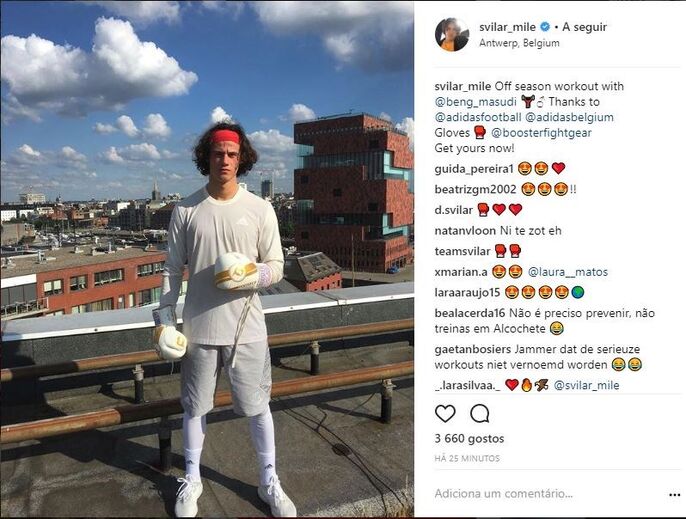Open commenter guida_pereira1's profile
The height and width of the screenshot is (519, 686).
click(473, 169)
